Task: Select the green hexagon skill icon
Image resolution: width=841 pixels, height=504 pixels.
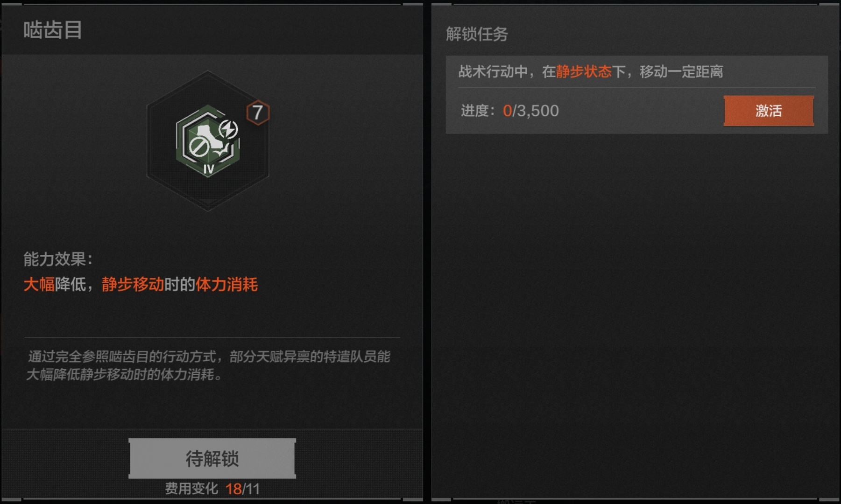Action: coord(208,141)
